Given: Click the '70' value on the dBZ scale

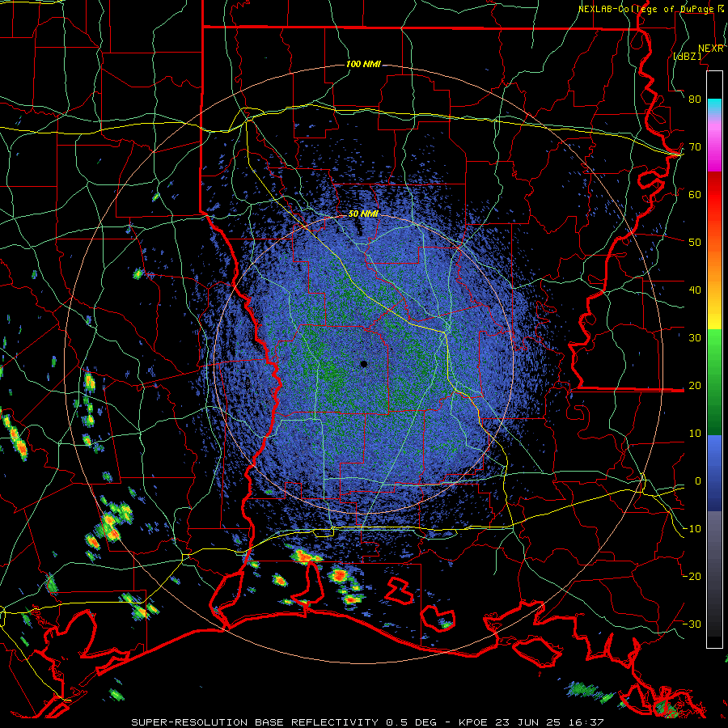Looking at the screenshot, I should pyautogui.click(x=695, y=147).
